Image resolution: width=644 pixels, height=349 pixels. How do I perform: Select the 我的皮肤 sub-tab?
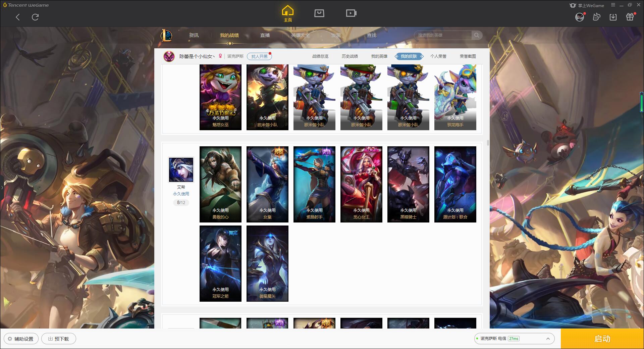(x=409, y=56)
